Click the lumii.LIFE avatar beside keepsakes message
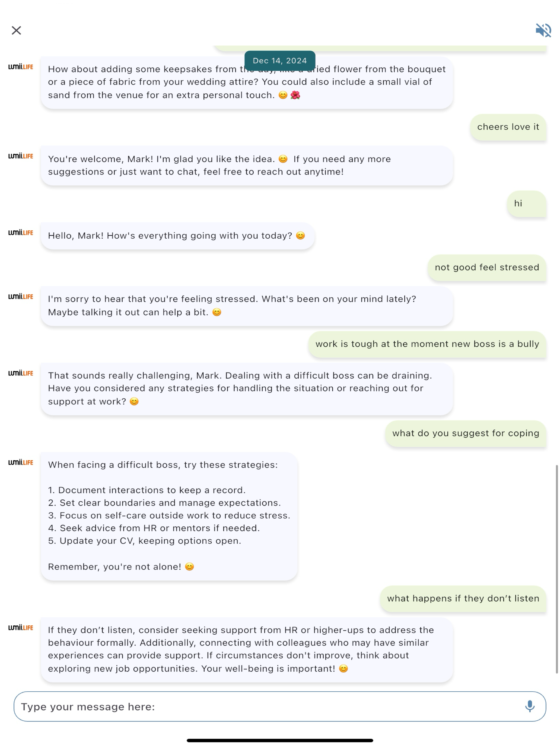Screen dimensions: 560x747 [21, 67]
